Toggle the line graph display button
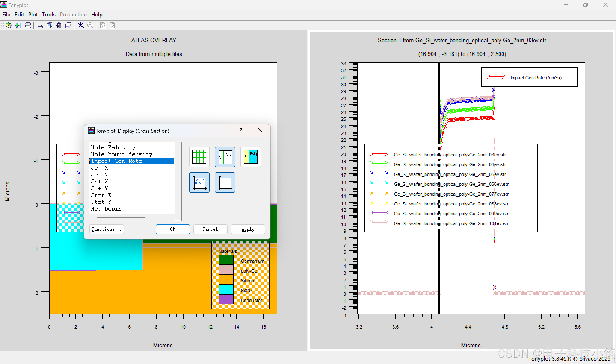 pyautogui.click(x=225, y=182)
